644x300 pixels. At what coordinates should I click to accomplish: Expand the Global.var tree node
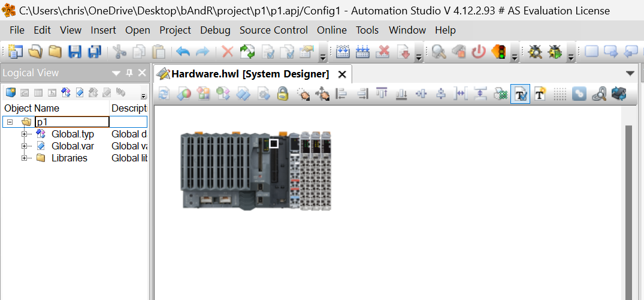[x=24, y=146]
